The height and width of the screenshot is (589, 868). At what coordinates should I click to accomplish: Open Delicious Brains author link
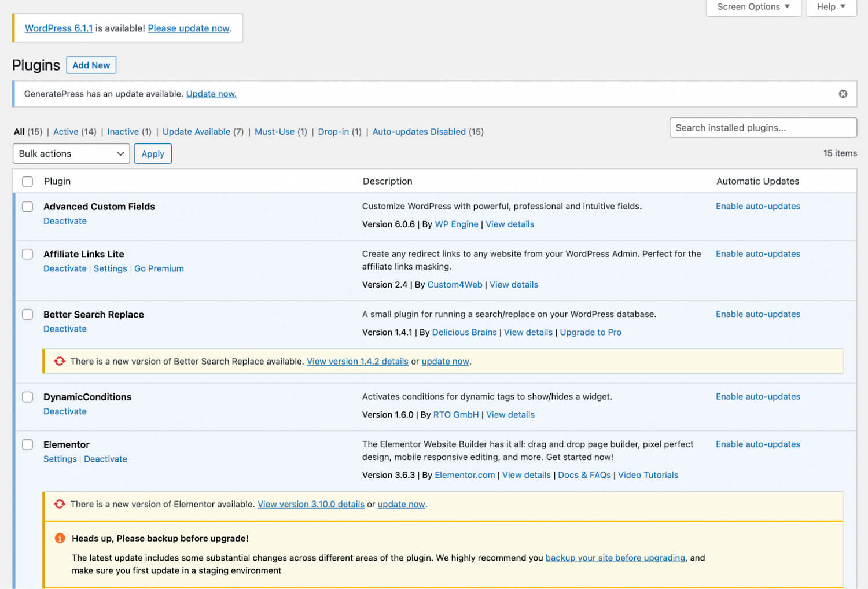(465, 332)
